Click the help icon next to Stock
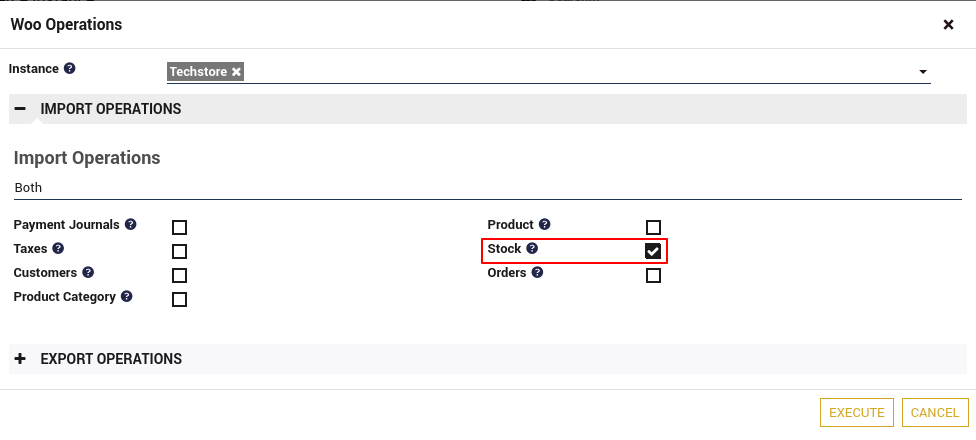Image resolution: width=976 pixels, height=440 pixels. 532,249
